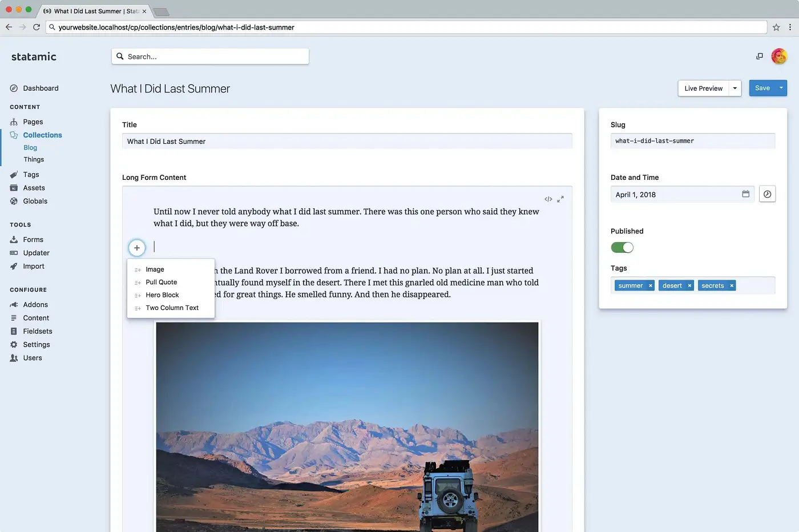This screenshot has width=799, height=532.
Task: Click the Pages icon in sidebar
Action: (14, 122)
